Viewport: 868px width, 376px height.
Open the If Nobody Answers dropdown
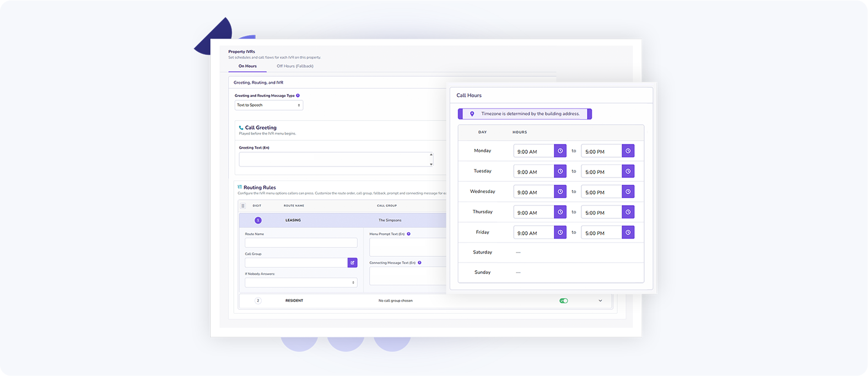coord(301,283)
